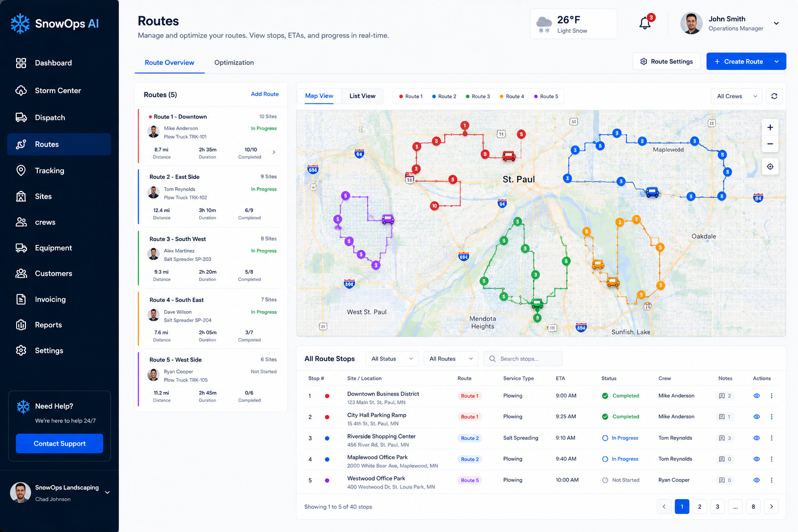Click Contact Support button
This screenshot has height=532, width=798.
[59, 444]
